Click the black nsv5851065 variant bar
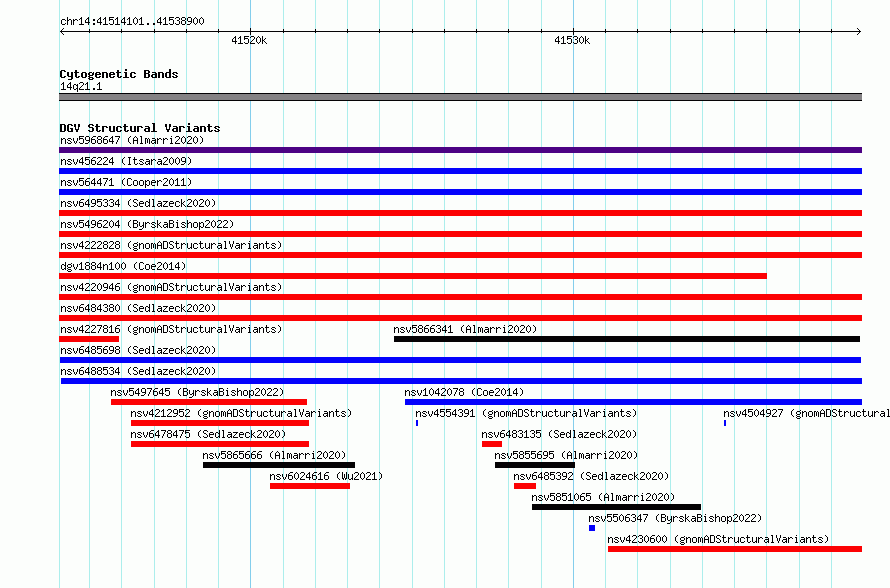This screenshot has width=890, height=588. [616, 507]
